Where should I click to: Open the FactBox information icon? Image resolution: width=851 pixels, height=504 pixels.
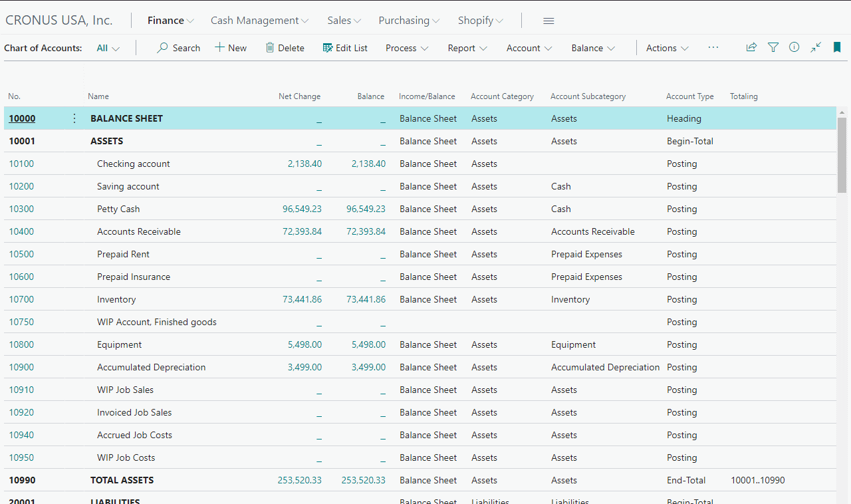tap(794, 47)
